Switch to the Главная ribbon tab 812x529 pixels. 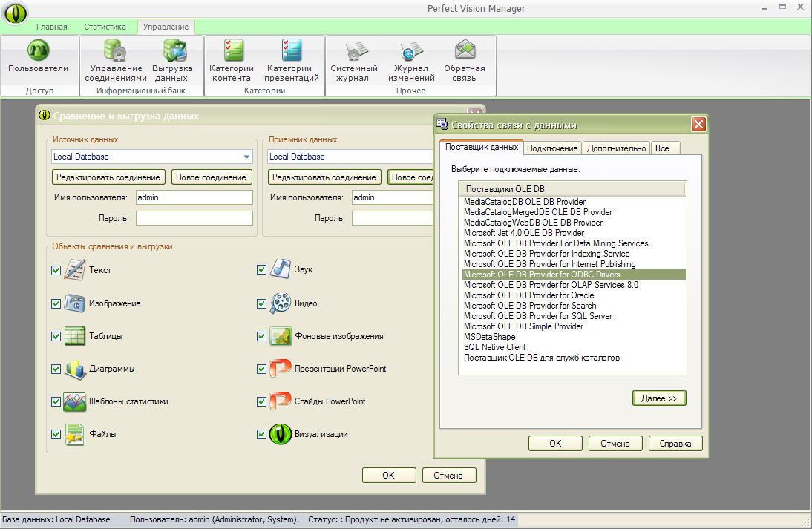[x=52, y=27]
